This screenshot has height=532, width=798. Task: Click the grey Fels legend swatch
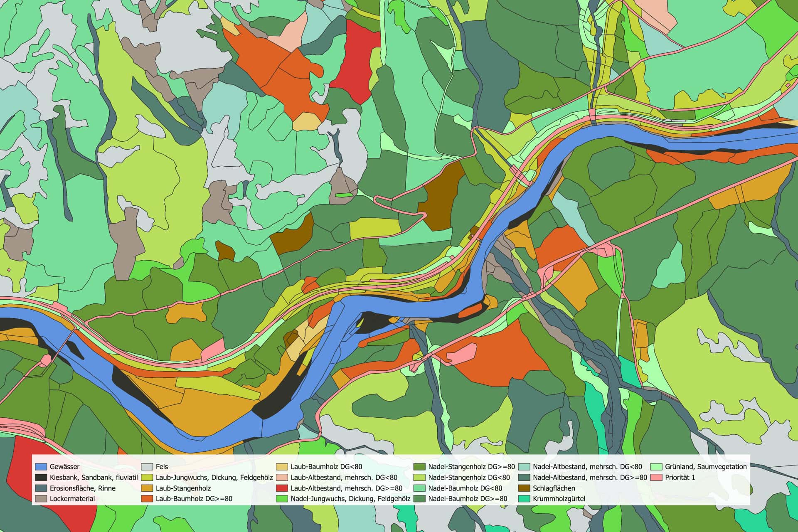pyautogui.click(x=147, y=467)
